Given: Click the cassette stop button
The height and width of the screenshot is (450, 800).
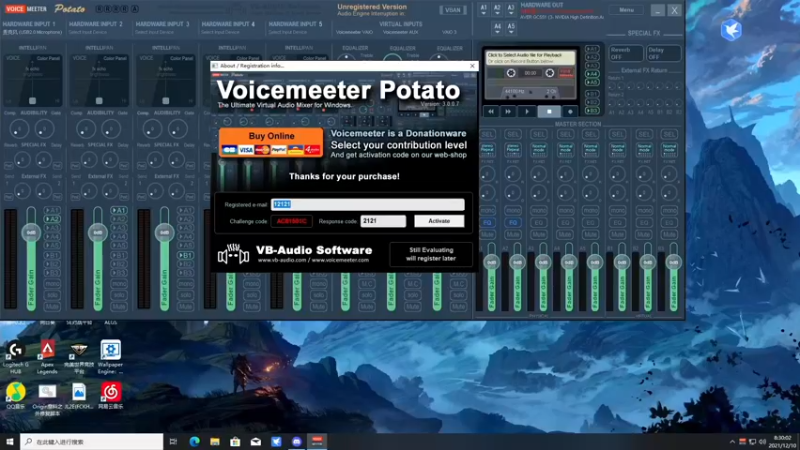Looking at the screenshot, I should pyautogui.click(x=549, y=111).
